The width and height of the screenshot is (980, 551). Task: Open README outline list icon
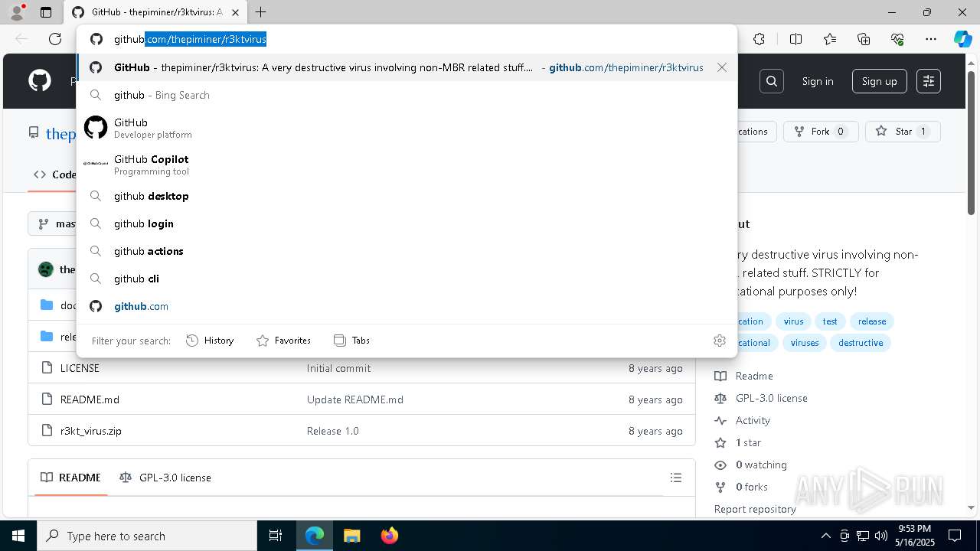click(676, 478)
